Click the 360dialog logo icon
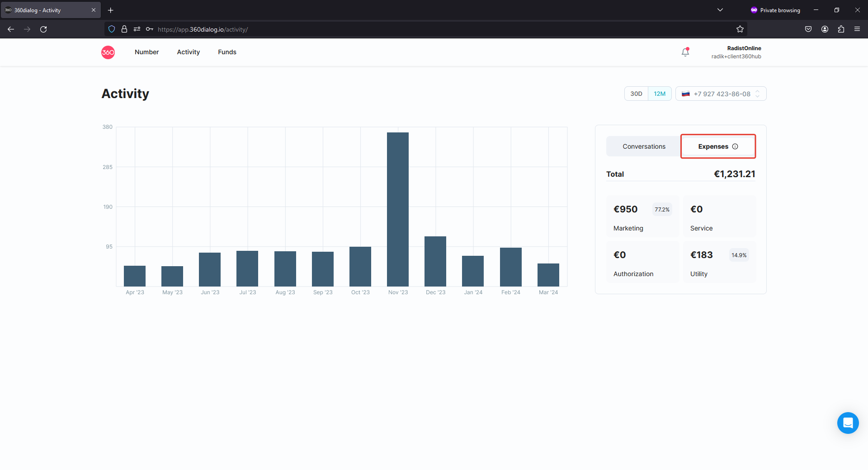This screenshot has height=470, width=868. click(108, 52)
